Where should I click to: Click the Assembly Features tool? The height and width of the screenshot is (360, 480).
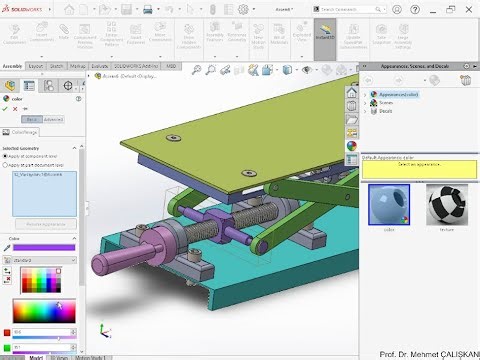tap(215, 32)
